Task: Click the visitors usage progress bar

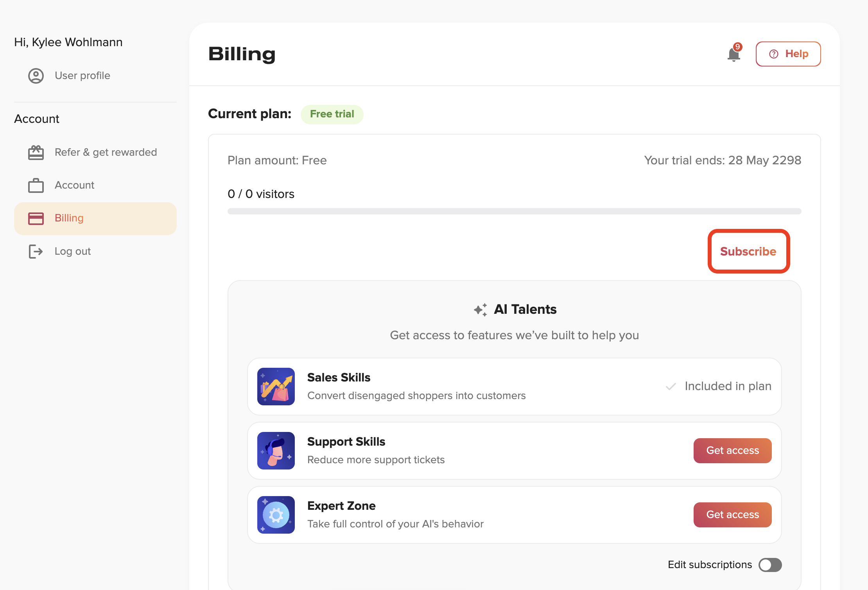Action: (x=515, y=211)
